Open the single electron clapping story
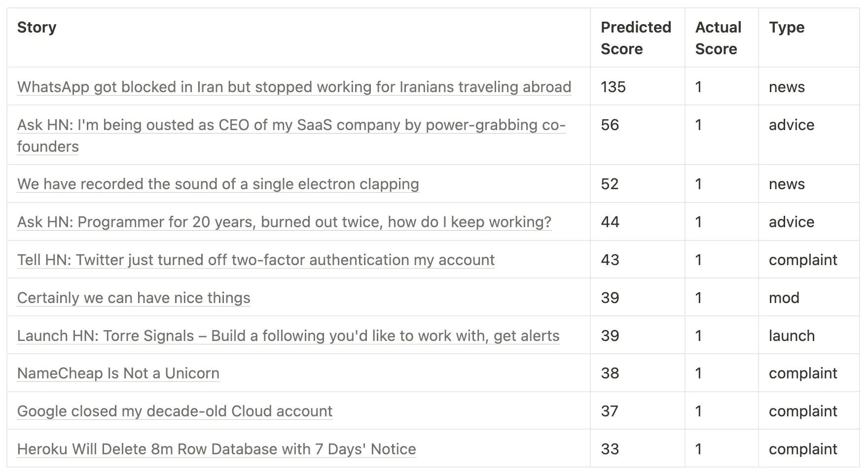868x474 pixels. [x=218, y=184]
